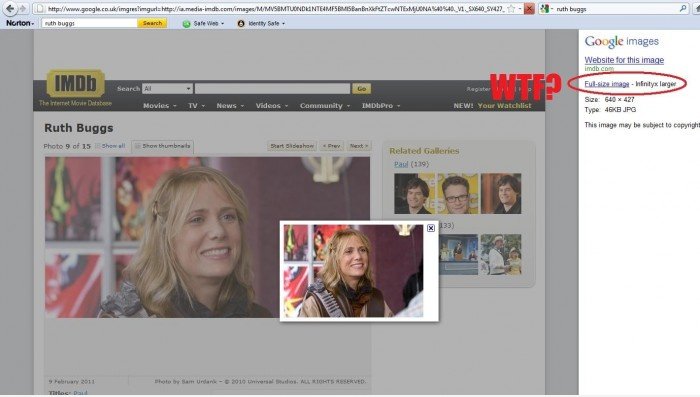Screen dimensions: 700x397
Task: Click the bookmark star icon in address bar
Action: click(x=511, y=8)
